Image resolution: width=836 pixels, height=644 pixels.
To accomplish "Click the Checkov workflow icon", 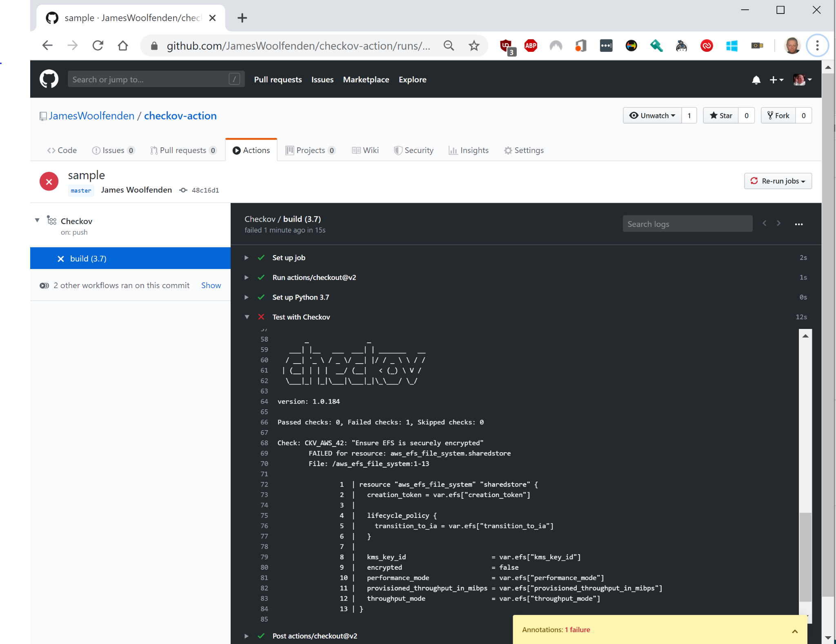I will coord(51,220).
